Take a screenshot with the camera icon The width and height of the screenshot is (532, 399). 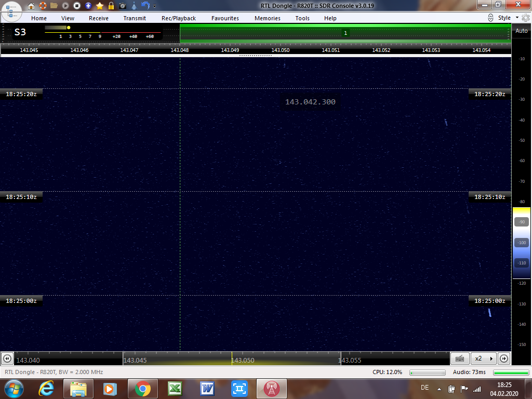point(123,6)
